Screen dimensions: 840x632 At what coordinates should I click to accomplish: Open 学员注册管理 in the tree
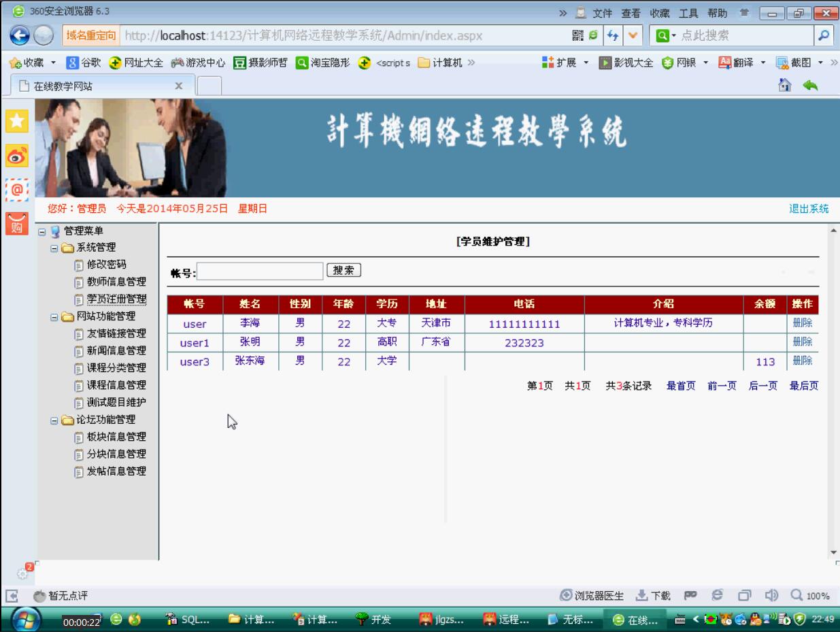point(116,299)
